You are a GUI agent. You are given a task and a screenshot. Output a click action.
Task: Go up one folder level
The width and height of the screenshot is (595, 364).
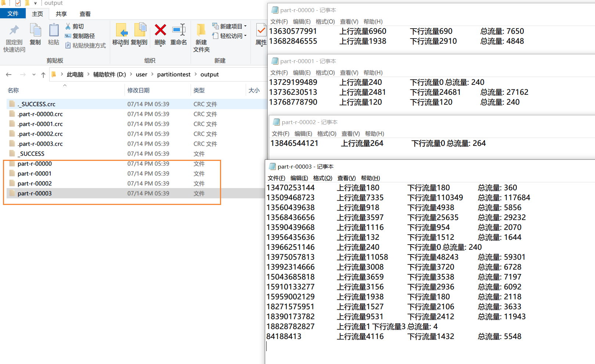(43, 75)
